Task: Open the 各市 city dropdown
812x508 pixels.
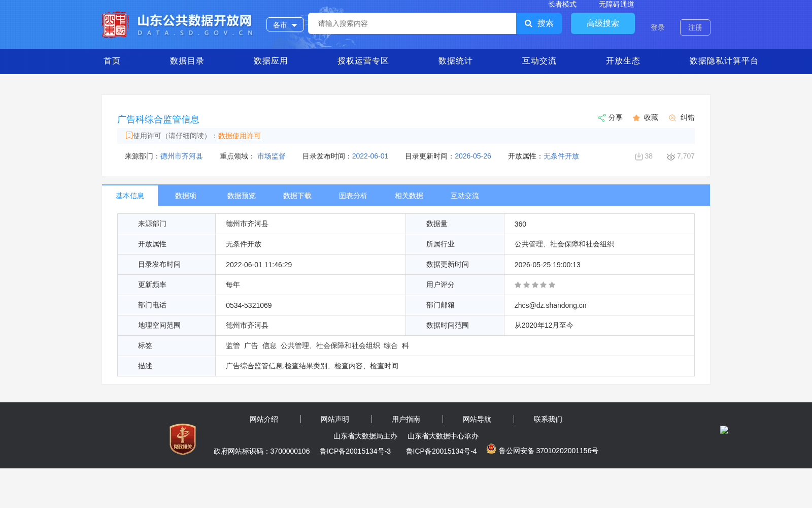Action: (285, 24)
